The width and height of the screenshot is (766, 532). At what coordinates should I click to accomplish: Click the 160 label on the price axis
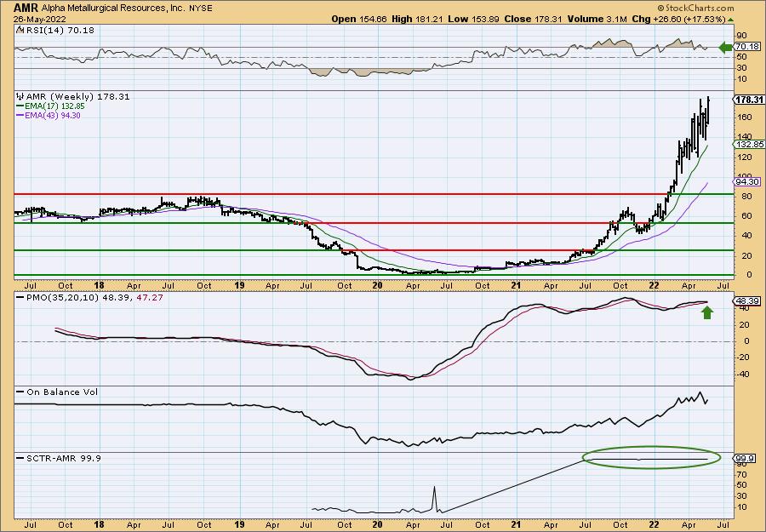(743, 117)
